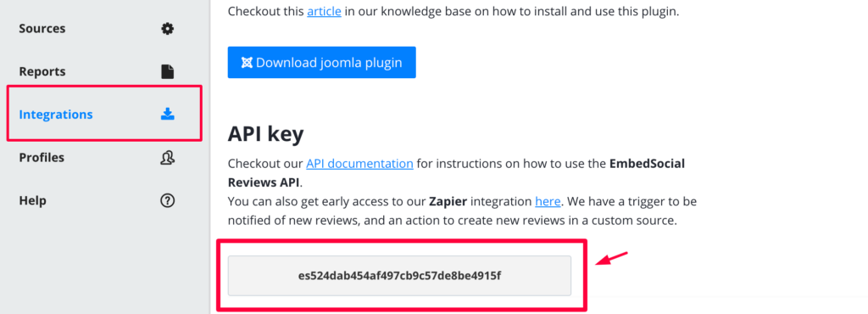The height and width of the screenshot is (314, 868).
Task: Click the Integrations download icon
Action: [x=167, y=114]
